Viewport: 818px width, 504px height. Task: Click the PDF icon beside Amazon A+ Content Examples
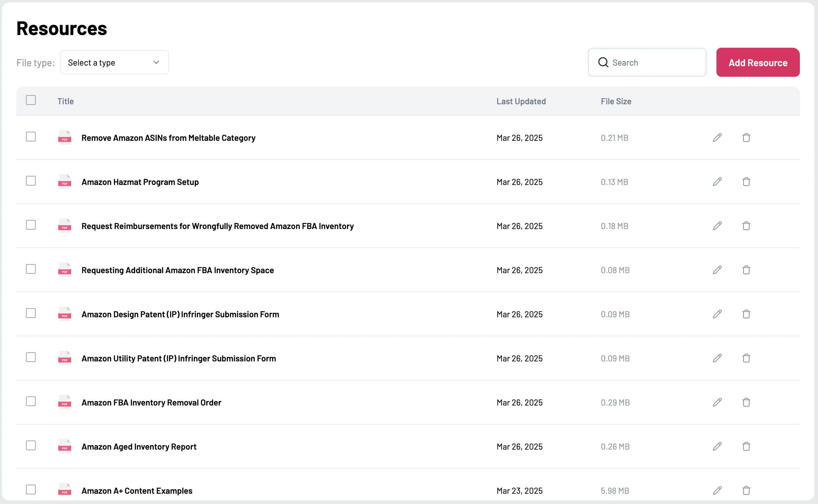tap(65, 490)
